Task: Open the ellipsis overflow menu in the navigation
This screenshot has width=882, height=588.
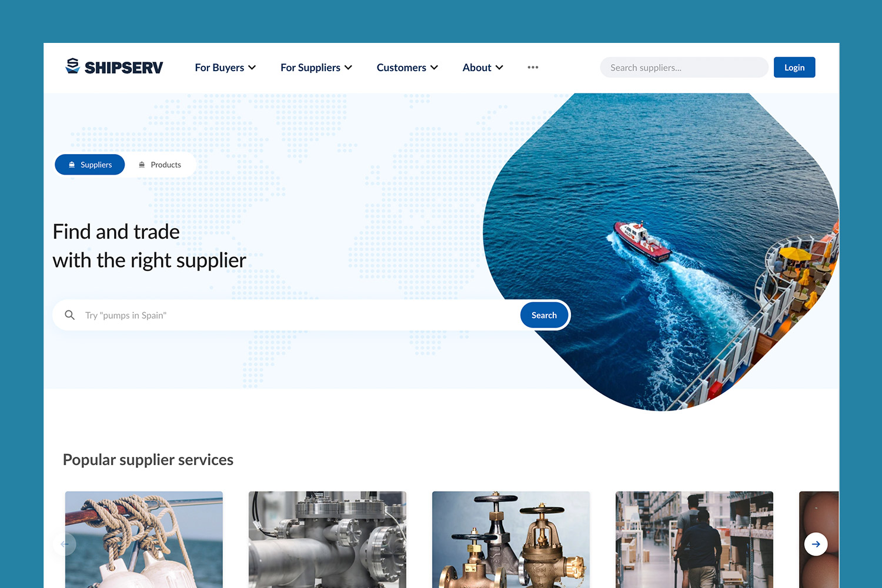Action: tap(533, 67)
